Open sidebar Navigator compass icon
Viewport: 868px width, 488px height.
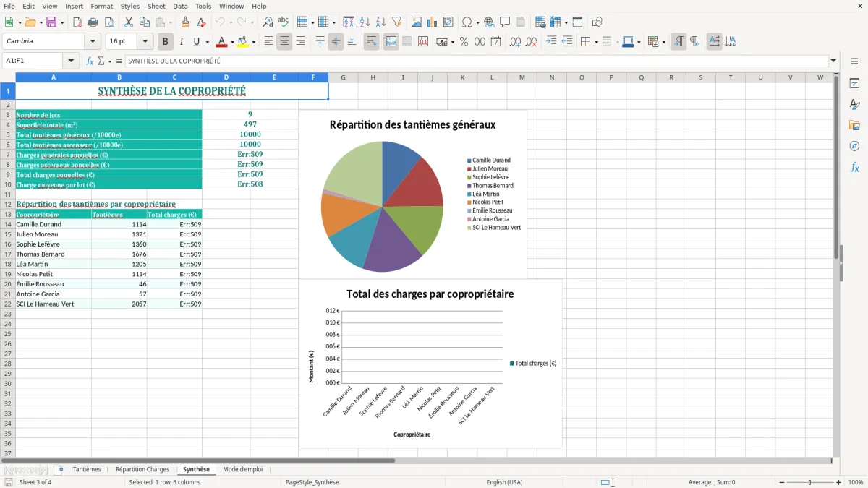point(854,146)
